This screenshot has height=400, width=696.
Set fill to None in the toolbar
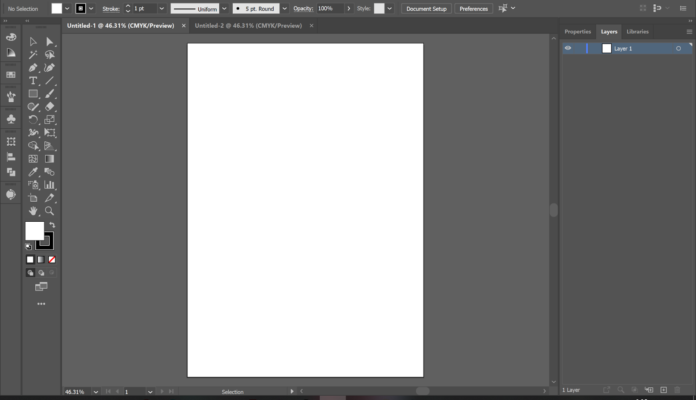pyautogui.click(x=52, y=259)
